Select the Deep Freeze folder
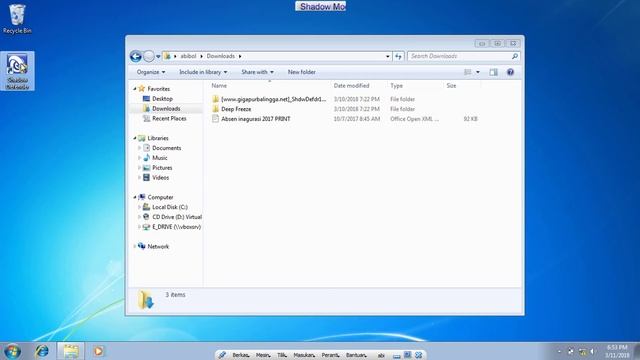Image resolution: width=640 pixels, height=360 pixels. (236, 109)
